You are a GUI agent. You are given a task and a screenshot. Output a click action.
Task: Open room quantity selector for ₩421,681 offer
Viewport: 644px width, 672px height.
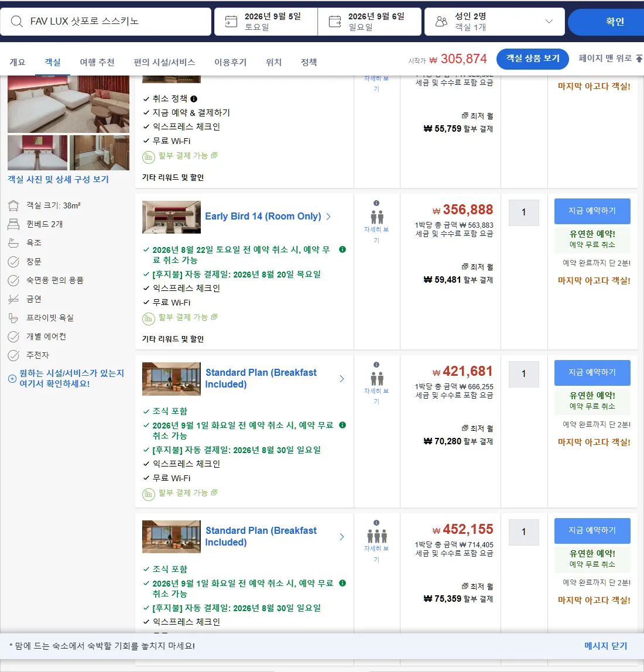523,374
